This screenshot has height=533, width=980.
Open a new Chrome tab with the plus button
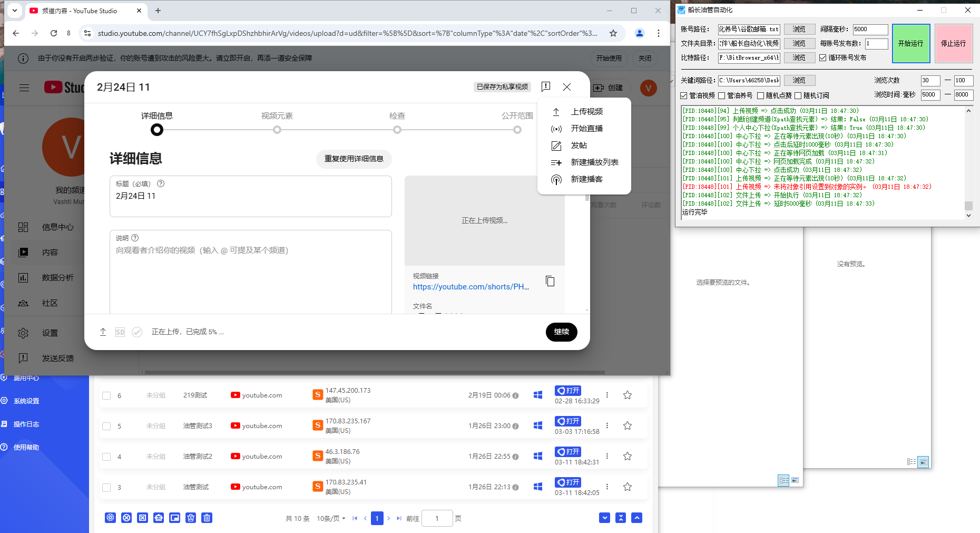(158, 11)
